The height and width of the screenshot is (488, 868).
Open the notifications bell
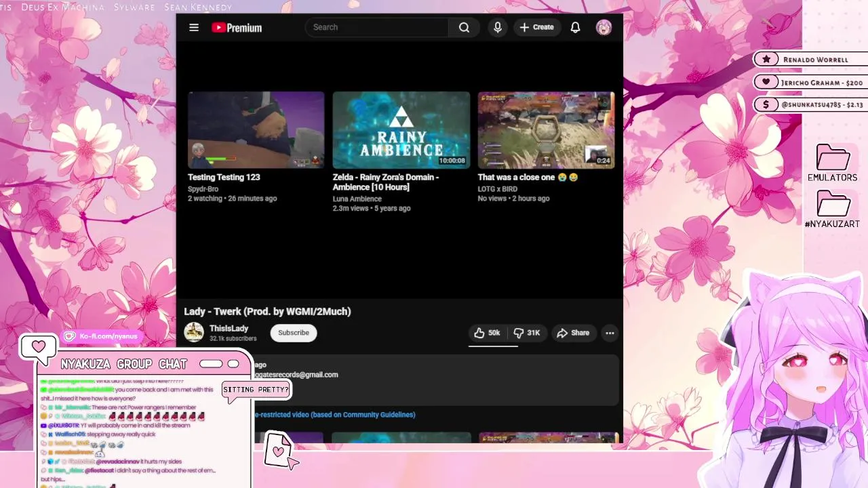(575, 27)
